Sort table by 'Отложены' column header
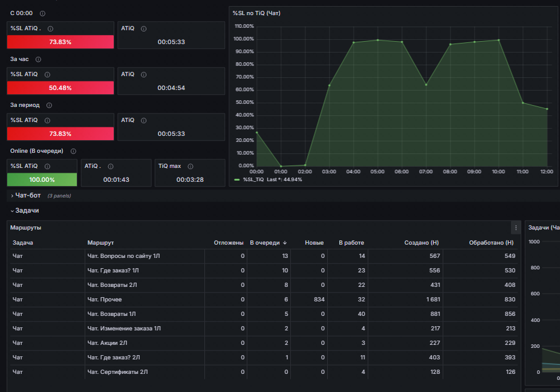The height and width of the screenshot is (392, 560). pos(229,243)
